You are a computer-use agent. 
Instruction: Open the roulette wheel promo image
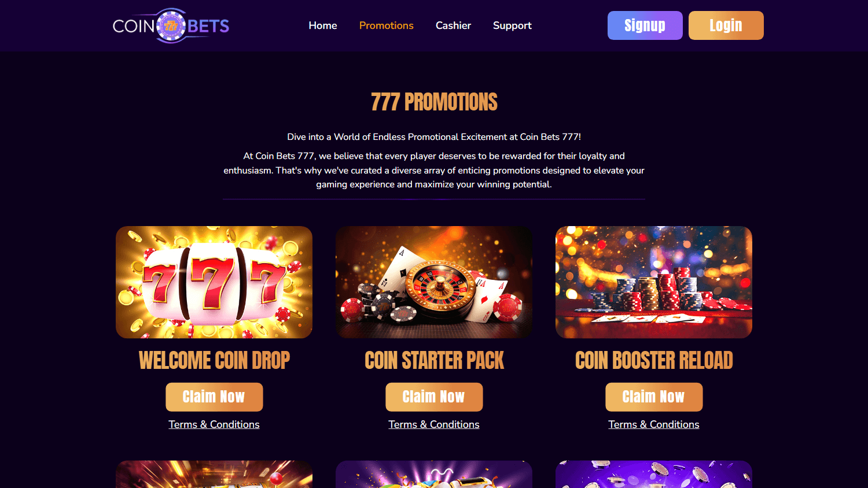pyautogui.click(x=434, y=282)
